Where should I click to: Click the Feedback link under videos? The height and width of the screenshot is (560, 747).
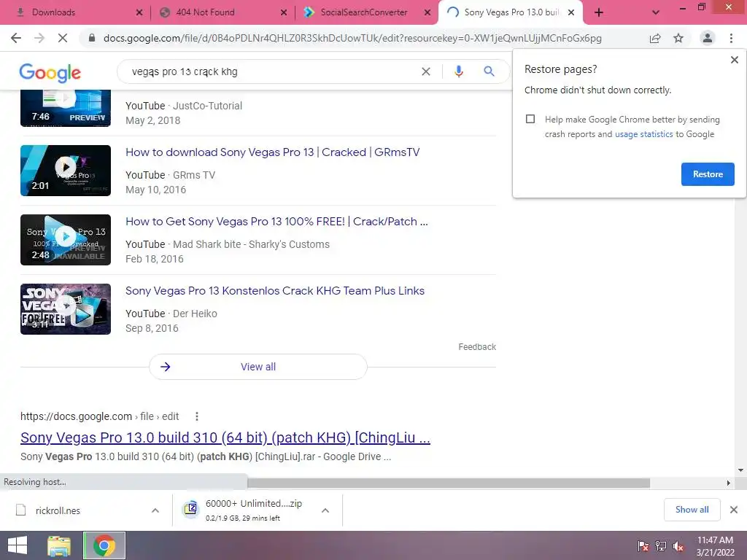tap(477, 347)
